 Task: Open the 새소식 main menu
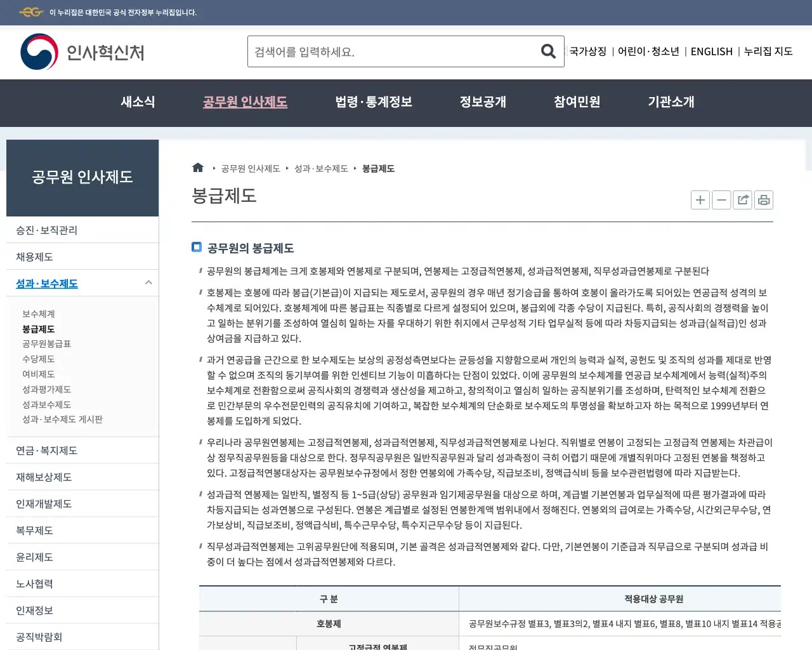coord(138,102)
